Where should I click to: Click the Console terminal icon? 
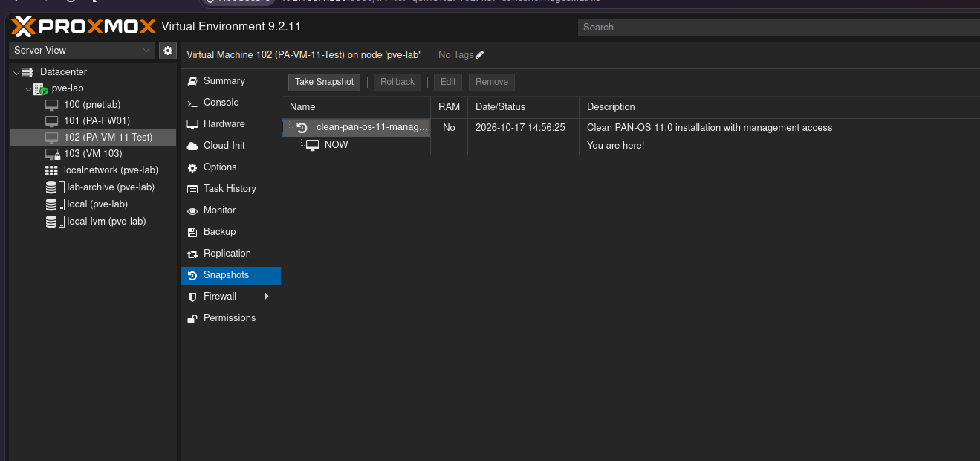(x=192, y=103)
